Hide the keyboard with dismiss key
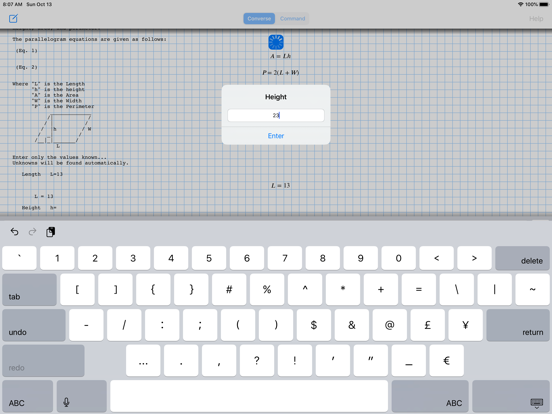The width and height of the screenshot is (552, 414). 511,396
